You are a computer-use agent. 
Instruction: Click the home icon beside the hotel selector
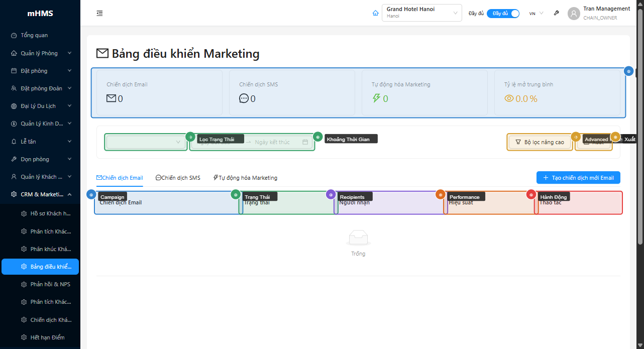pyautogui.click(x=375, y=13)
